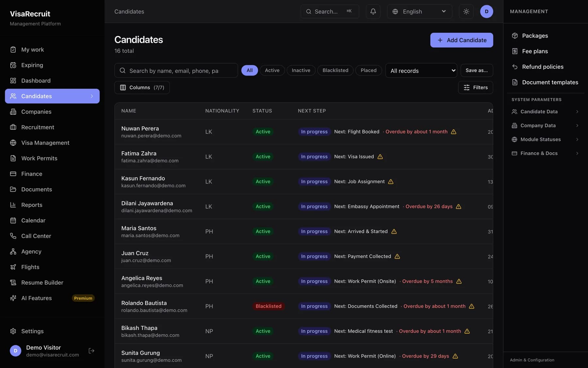Open the English language dropdown
The width and height of the screenshot is (588, 368).
pos(419,11)
